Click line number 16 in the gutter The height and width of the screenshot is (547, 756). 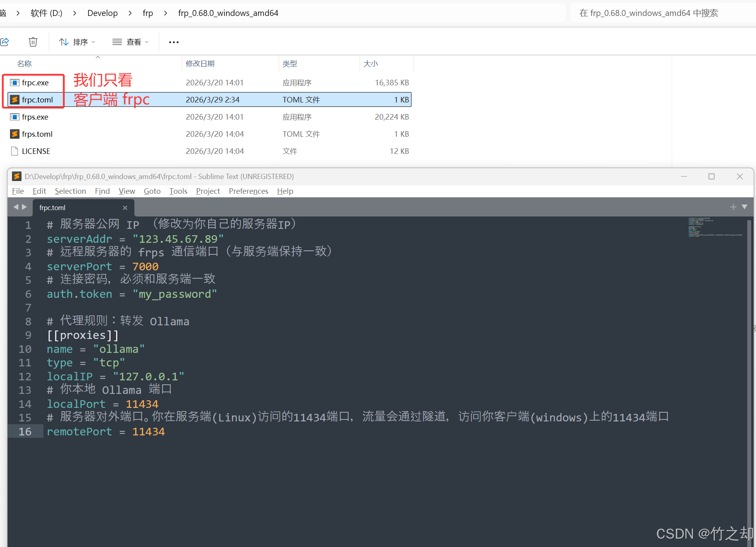(x=25, y=431)
